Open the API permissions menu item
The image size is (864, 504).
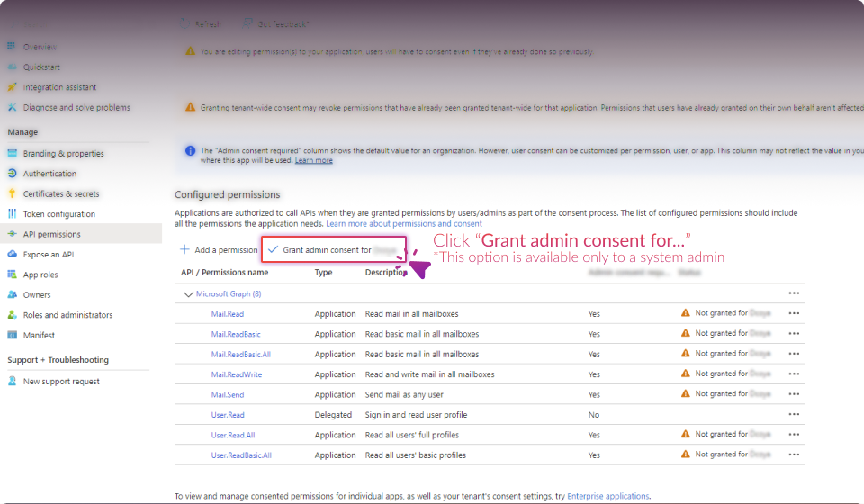tap(51, 234)
